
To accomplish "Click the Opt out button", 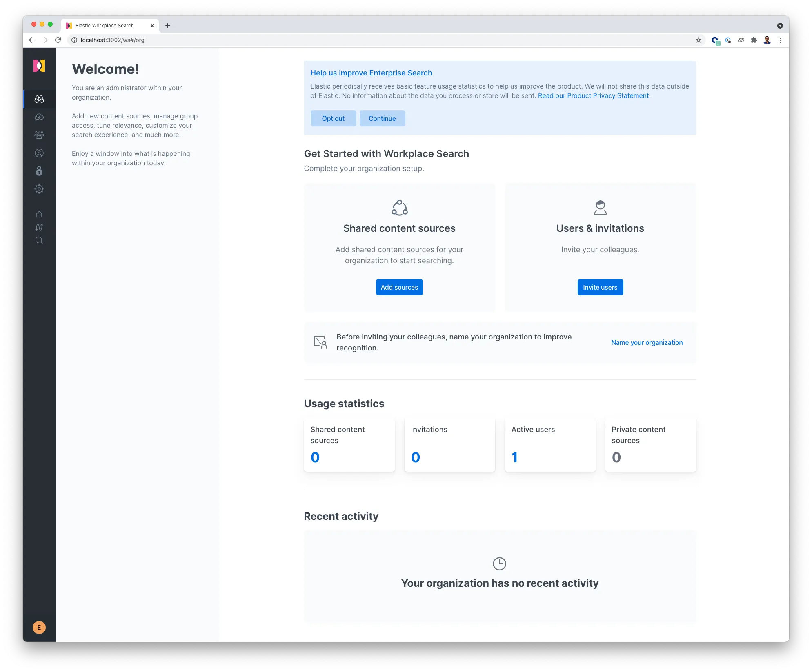I will (333, 118).
